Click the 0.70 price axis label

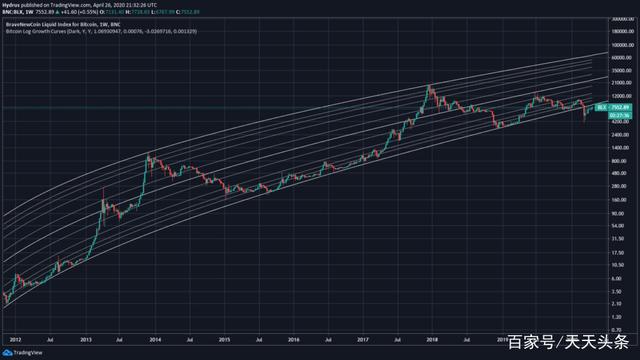617,330
